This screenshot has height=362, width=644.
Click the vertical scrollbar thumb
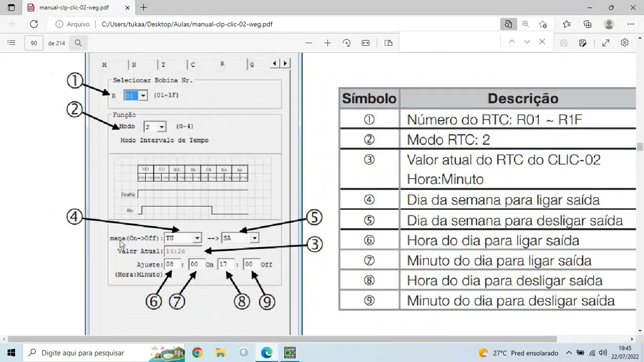[640, 147]
